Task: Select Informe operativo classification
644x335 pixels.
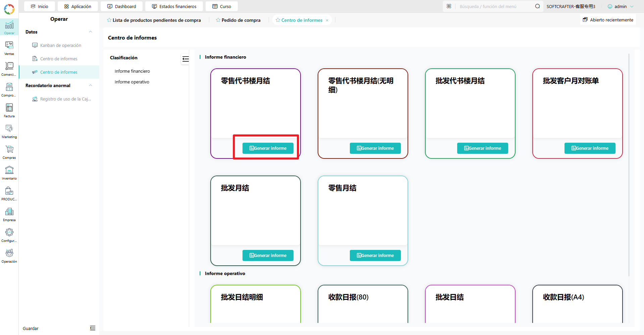Action: point(132,82)
